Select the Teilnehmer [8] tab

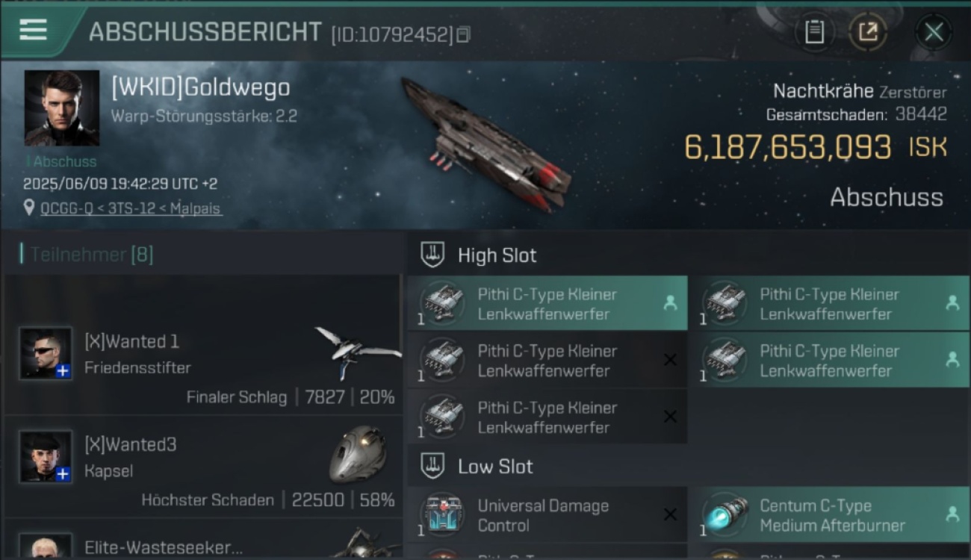88,255
